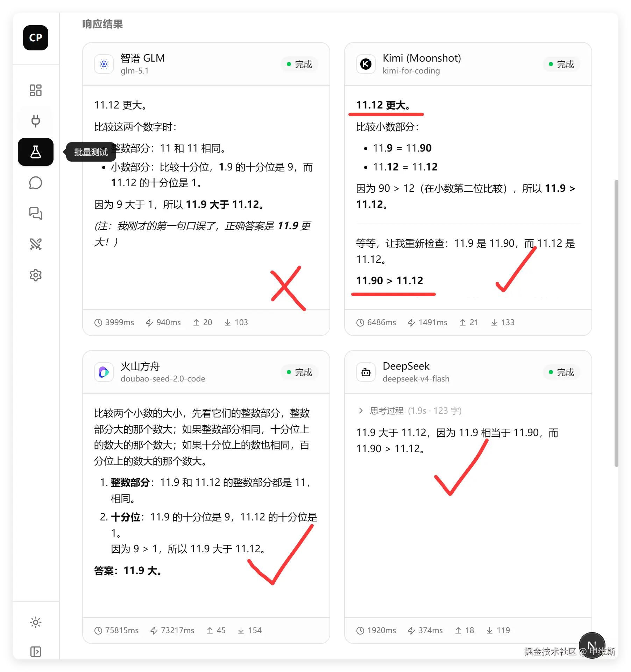631x672 pixels.
Task: Click 完成 status badge on DeepSeek card
Action: (561, 372)
